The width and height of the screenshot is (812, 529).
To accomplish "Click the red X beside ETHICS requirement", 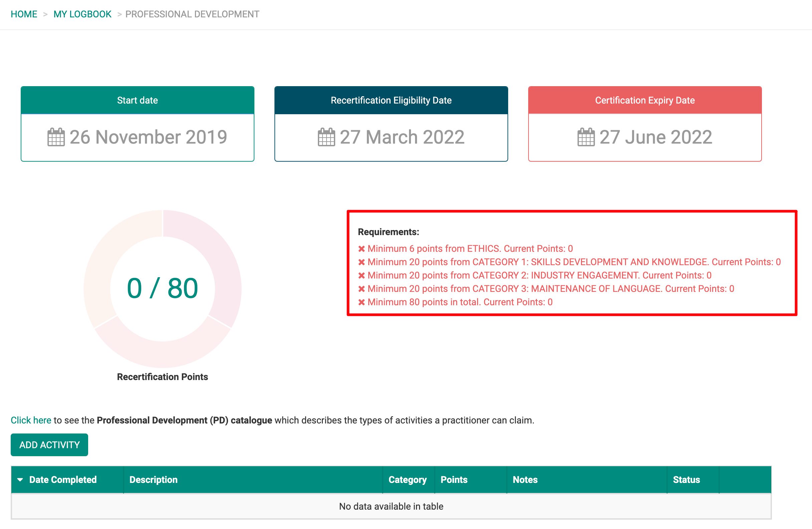I will tap(362, 249).
